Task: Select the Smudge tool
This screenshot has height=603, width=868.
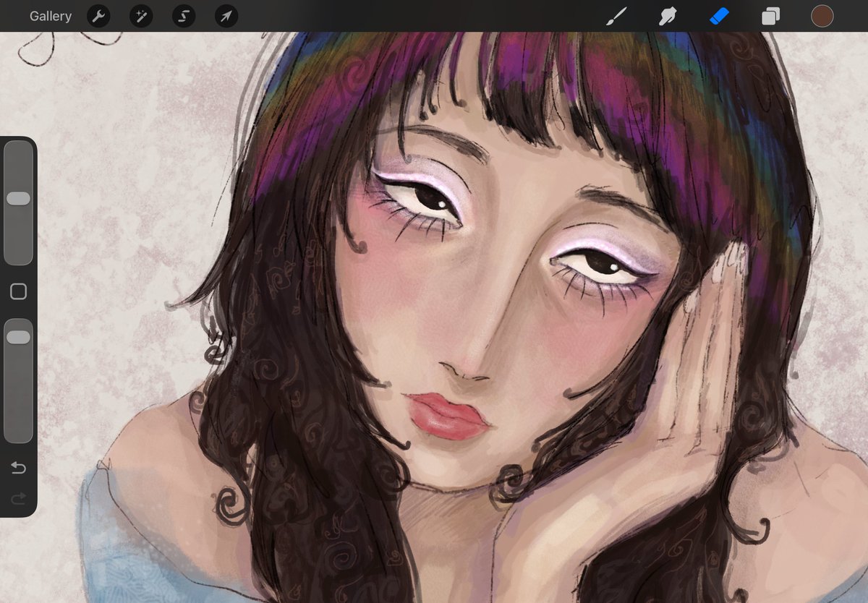Action: coord(668,16)
